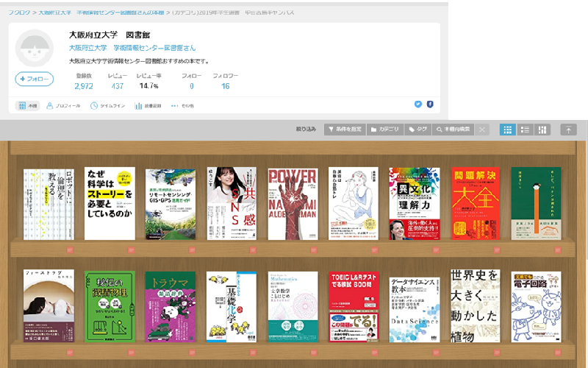
Task: Open the プロフィール tab
Action: [x=63, y=106]
